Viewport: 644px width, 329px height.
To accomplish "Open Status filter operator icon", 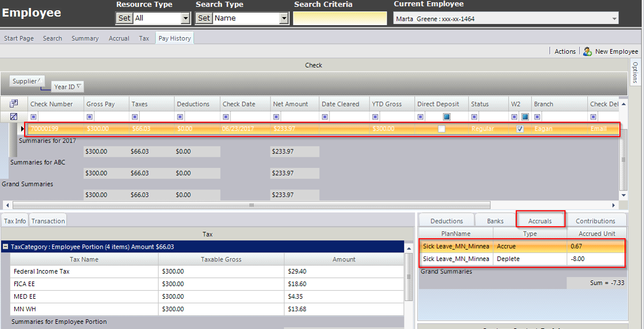I will click(474, 117).
